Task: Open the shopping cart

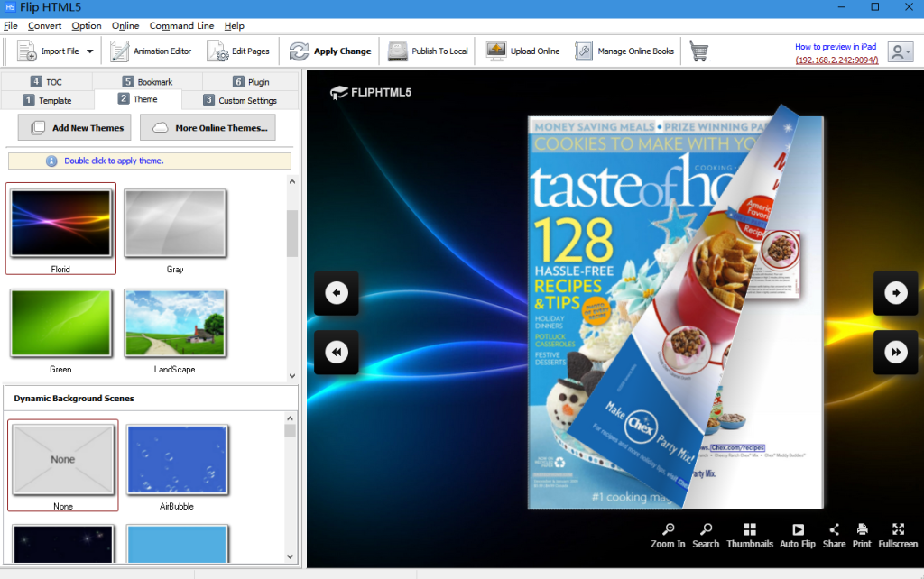Action: (699, 51)
